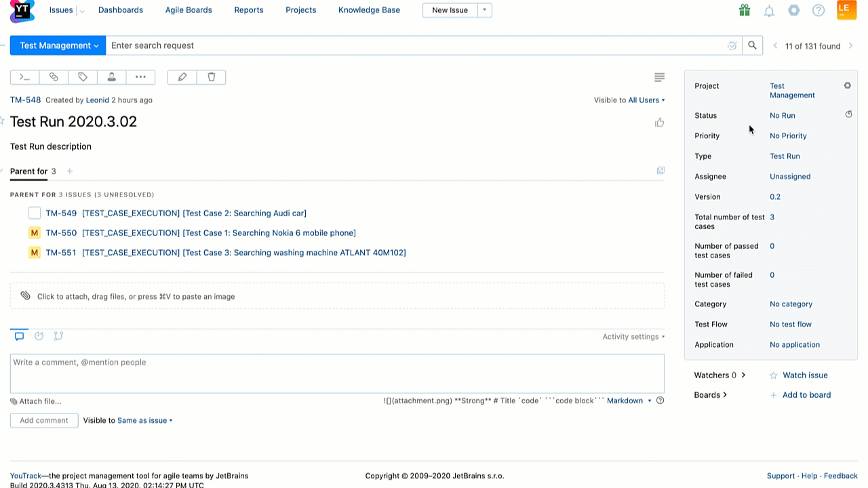Open the command dialog icon
Image resolution: width=868 pixels, height=488 pixels.
(x=24, y=77)
